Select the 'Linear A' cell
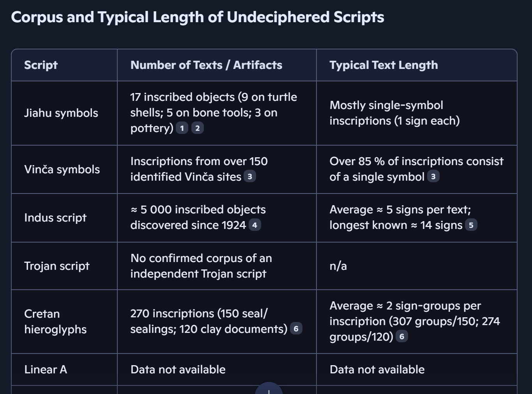The width and height of the screenshot is (532, 394). (46, 369)
